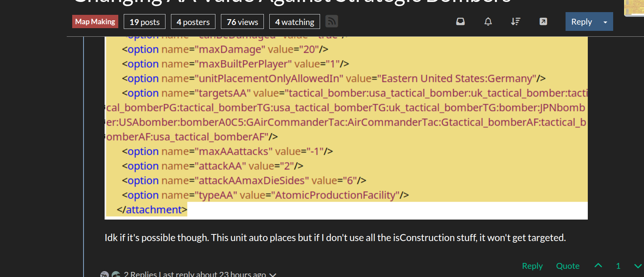Click the green Reply link below post
The height and width of the screenshot is (277, 644).
click(532, 266)
